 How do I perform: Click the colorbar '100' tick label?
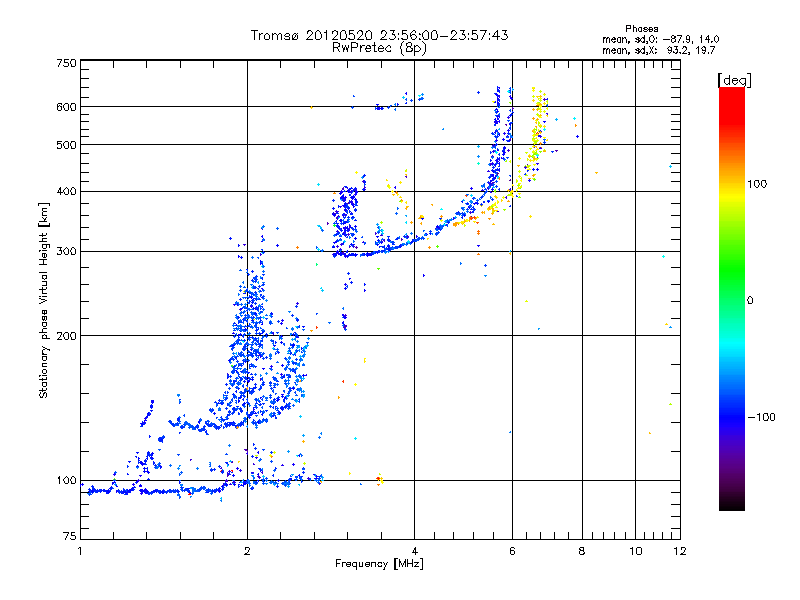757,184
